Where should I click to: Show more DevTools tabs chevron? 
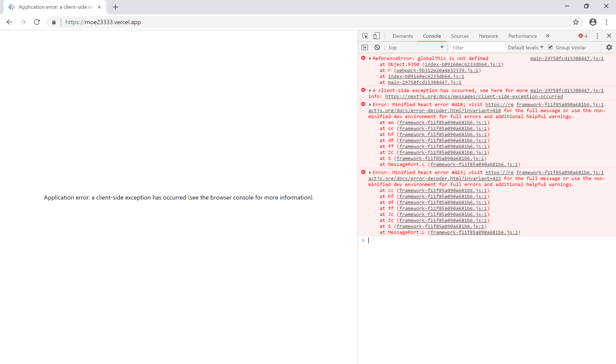[548, 36]
